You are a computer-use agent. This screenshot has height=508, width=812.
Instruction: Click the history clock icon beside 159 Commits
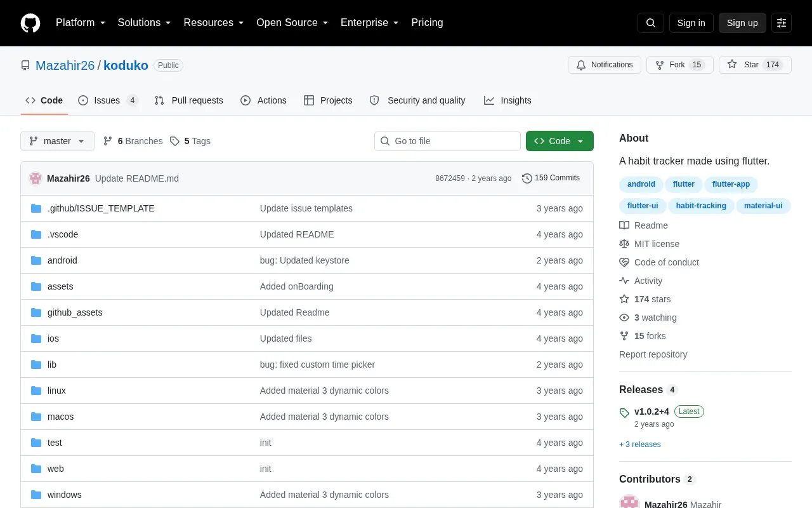(x=527, y=178)
